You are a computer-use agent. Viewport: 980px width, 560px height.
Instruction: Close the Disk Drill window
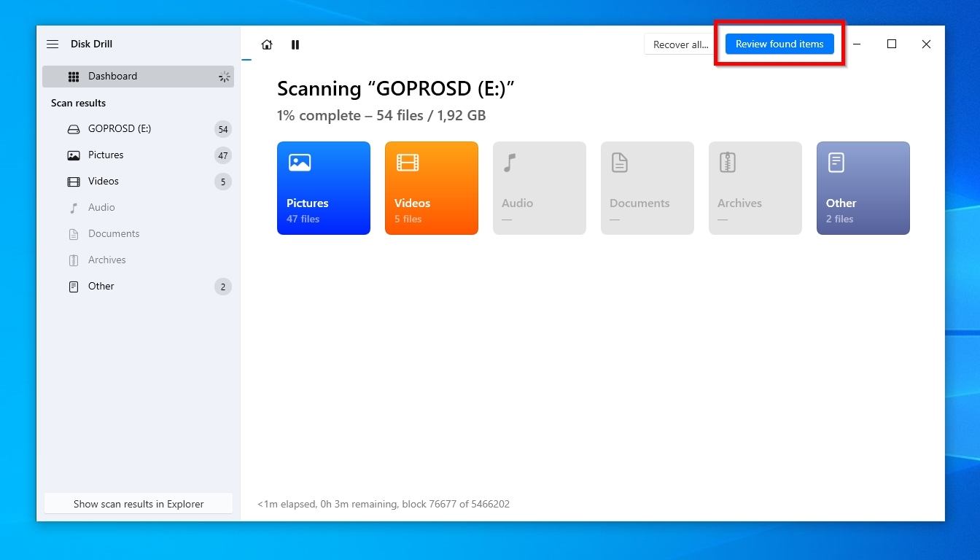926,44
